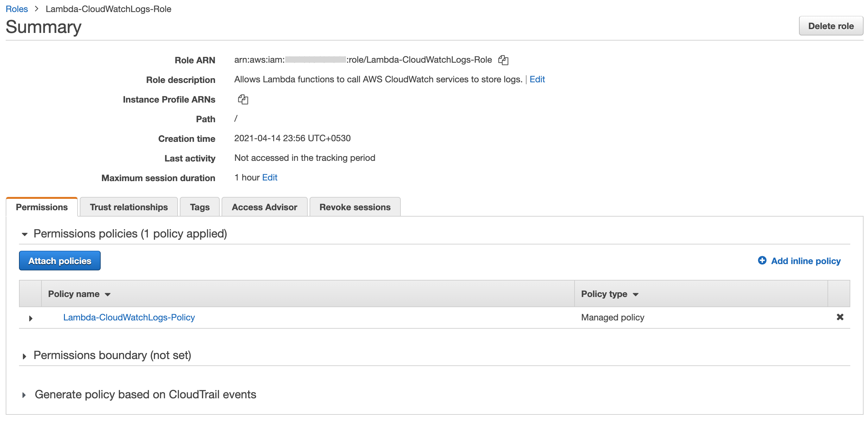This screenshot has height=423, width=868.
Task: Click the breadcrumb chevron separator after Roles
Action: [37, 9]
